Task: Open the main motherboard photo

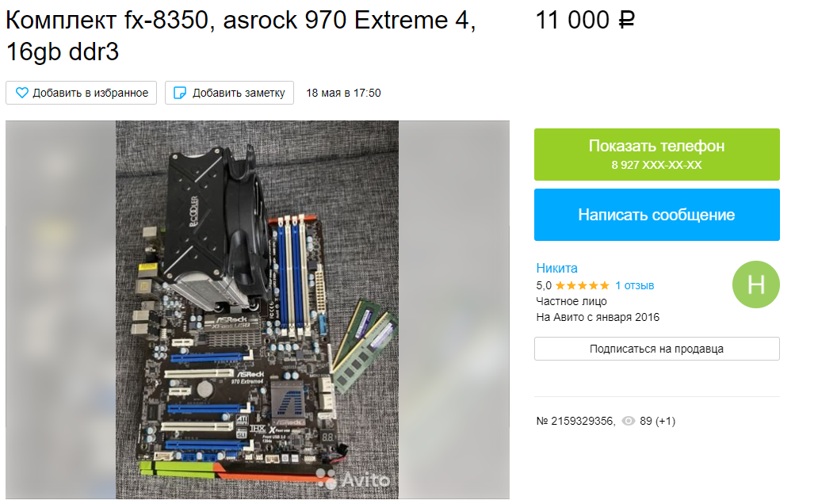Action: point(257,310)
